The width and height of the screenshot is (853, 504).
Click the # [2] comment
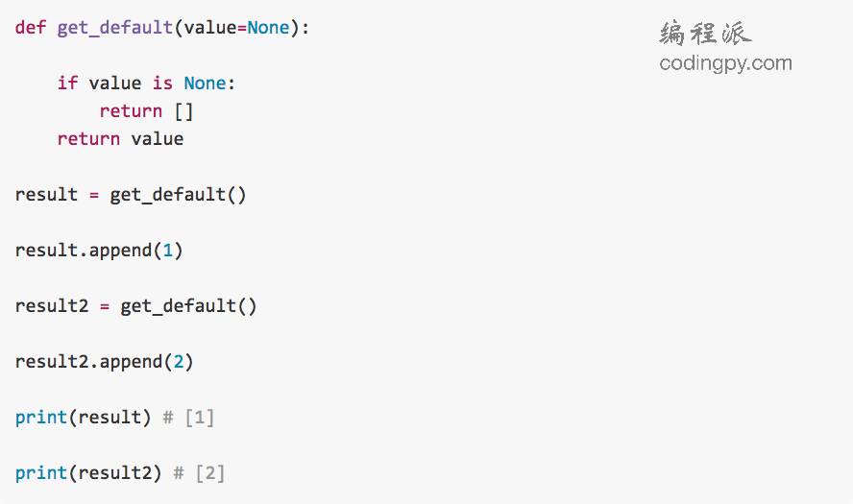(x=199, y=473)
